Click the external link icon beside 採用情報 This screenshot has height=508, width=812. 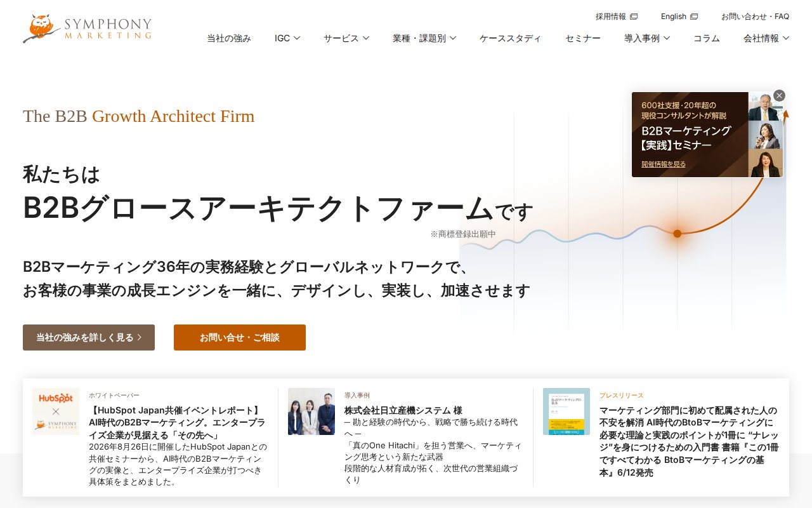(634, 17)
